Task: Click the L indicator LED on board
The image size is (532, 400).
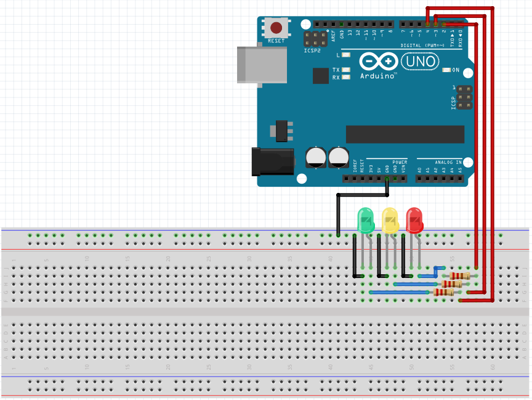Action: (x=347, y=55)
